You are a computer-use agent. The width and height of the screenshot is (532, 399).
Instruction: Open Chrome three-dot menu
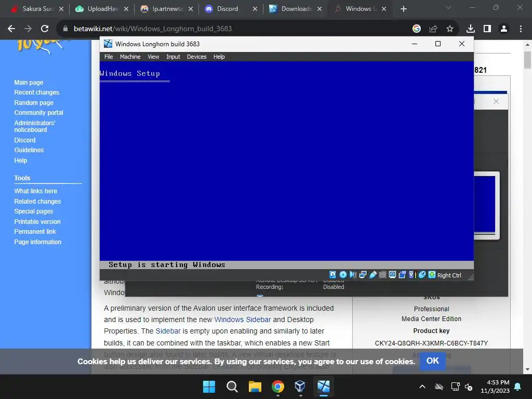(x=521, y=29)
